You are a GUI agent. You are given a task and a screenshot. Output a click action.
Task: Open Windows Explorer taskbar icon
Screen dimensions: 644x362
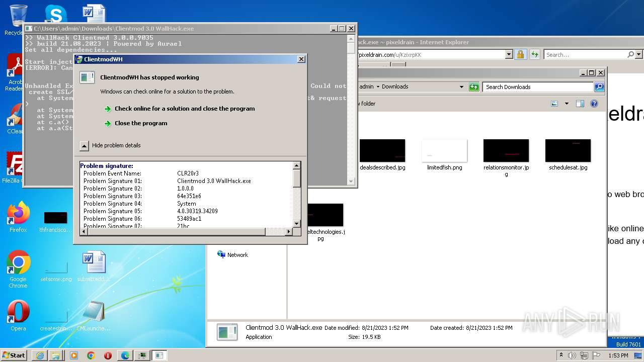point(56,355)
